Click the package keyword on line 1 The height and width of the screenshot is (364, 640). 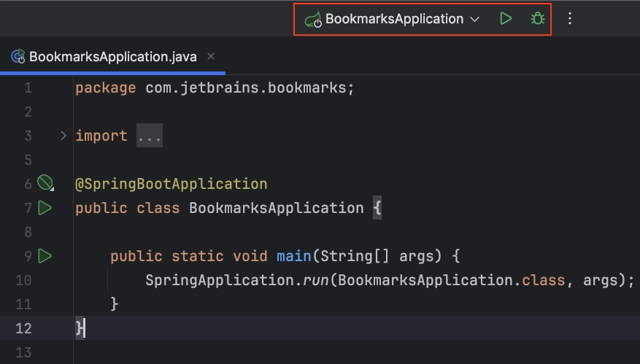point(106,88)
